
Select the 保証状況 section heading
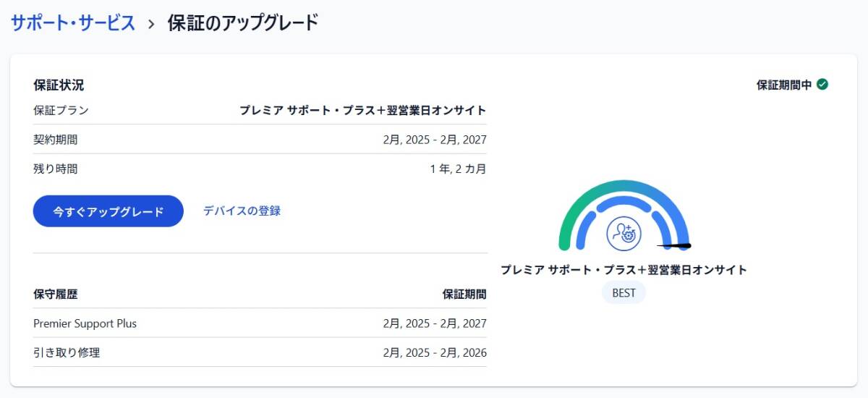click(59, 85)
